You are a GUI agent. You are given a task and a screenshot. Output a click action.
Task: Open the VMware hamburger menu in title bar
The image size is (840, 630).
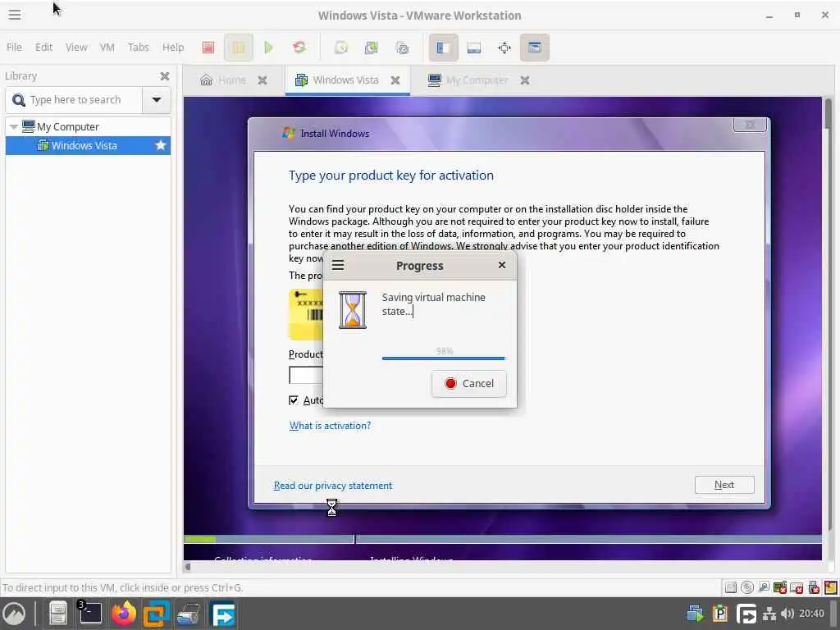(x=15, y=15)
